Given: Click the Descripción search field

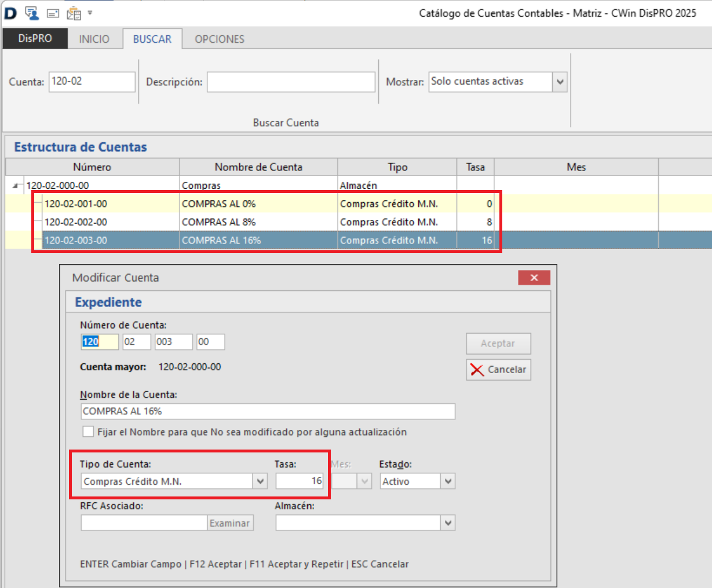Looking at the screenshot, I should pyautogui.click(x=291, y=82).
